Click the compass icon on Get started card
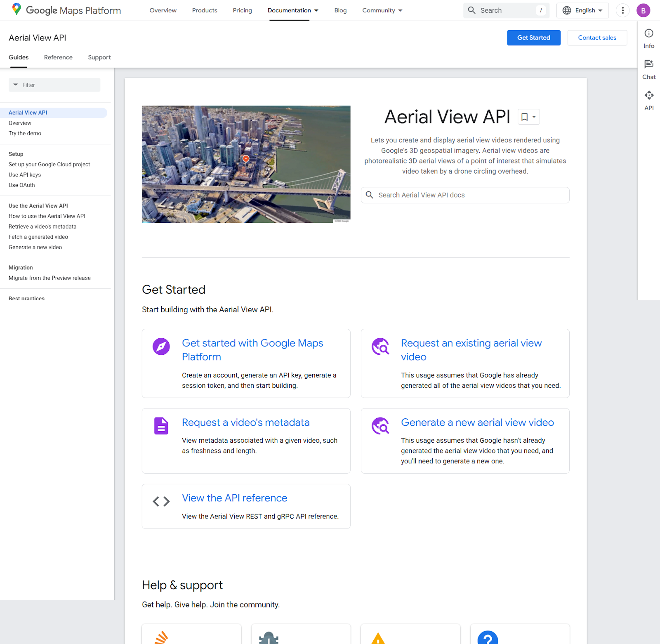The image size is (660, 644). click(161, 347)
